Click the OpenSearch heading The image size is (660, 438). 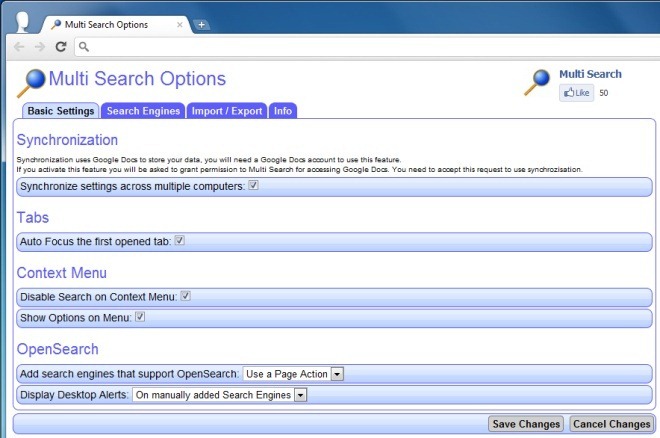58,349
